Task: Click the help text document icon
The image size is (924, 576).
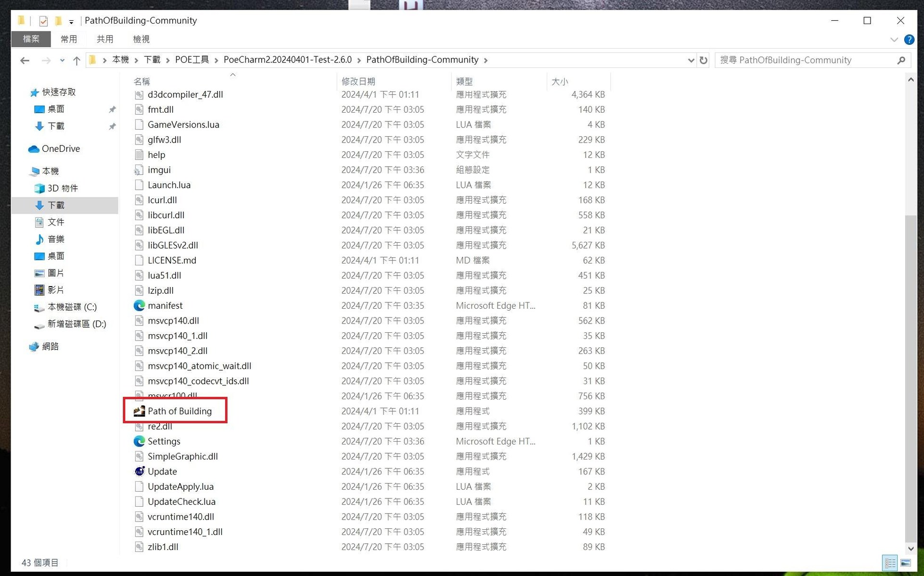Action: click(139, 155)
